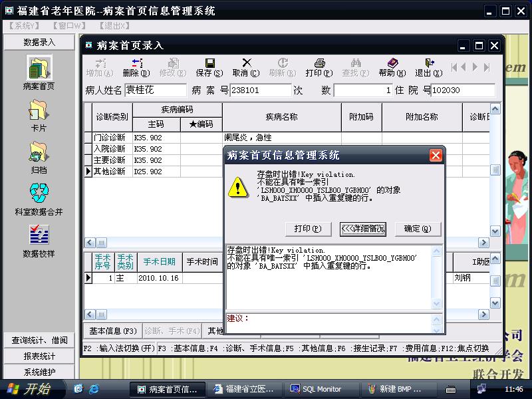The height and width of the screenshot is (399, 532).
Task: Launch Internet Explorer quick launch icon
Action: 94,389
